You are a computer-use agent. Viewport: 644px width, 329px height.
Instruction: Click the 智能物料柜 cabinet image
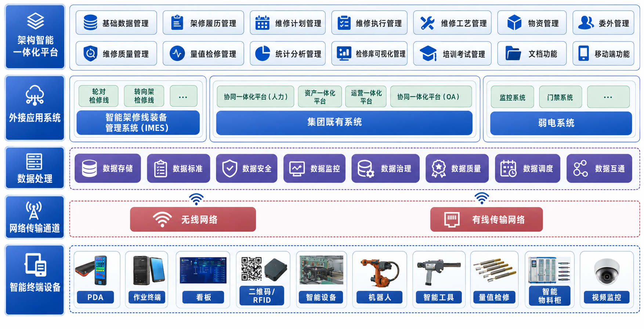[x=549, y=270]
